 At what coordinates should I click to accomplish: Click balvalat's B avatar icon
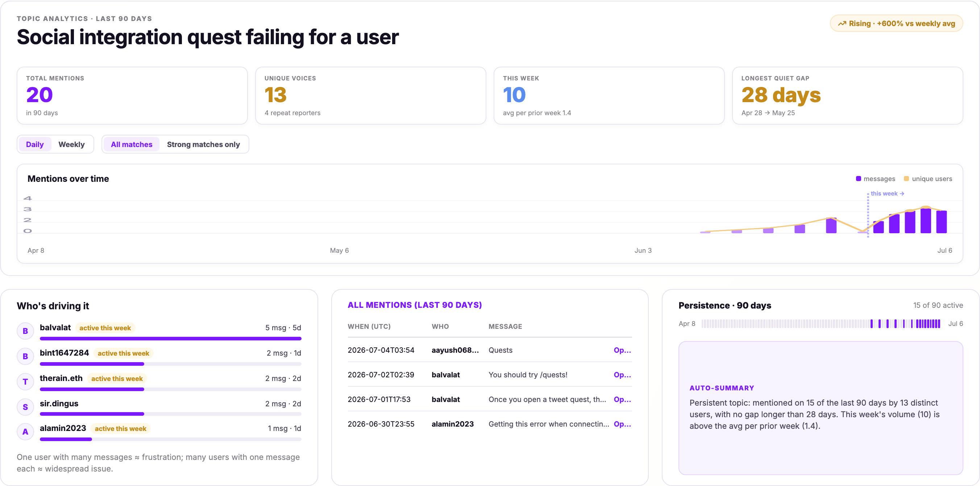click(25, 331)
